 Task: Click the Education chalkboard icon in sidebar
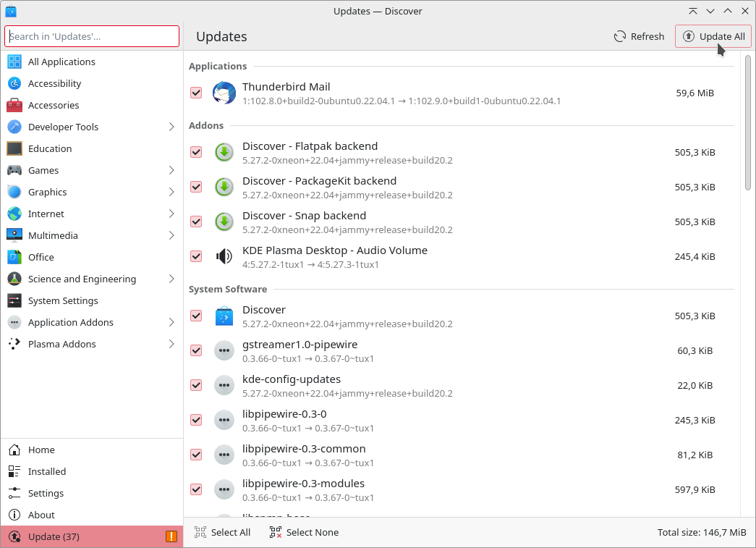click(x=14, y=149)
